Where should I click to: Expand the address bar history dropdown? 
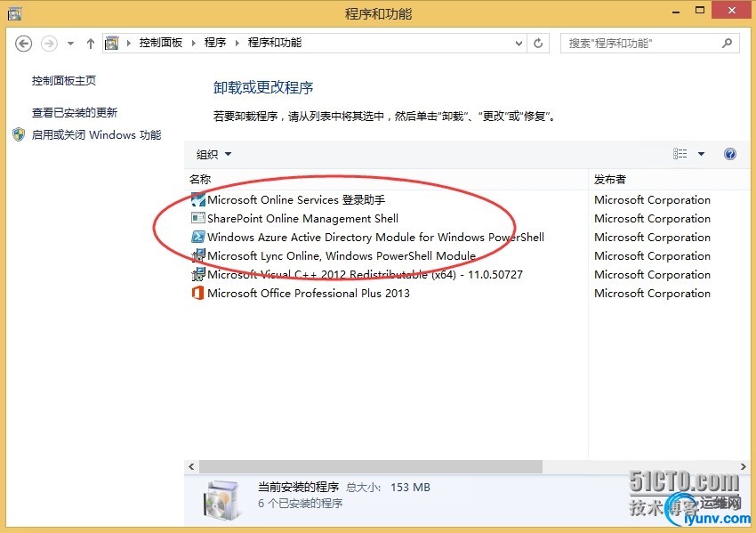(519, 44)
